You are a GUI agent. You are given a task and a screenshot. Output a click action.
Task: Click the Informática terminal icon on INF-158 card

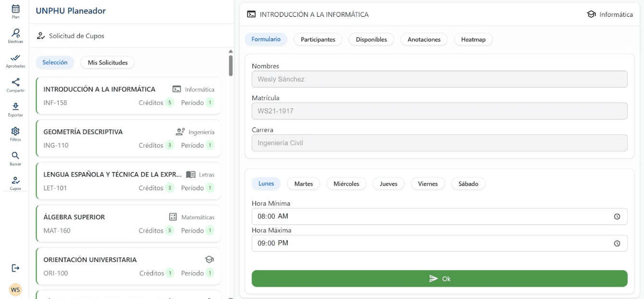[x=177, y=89]
